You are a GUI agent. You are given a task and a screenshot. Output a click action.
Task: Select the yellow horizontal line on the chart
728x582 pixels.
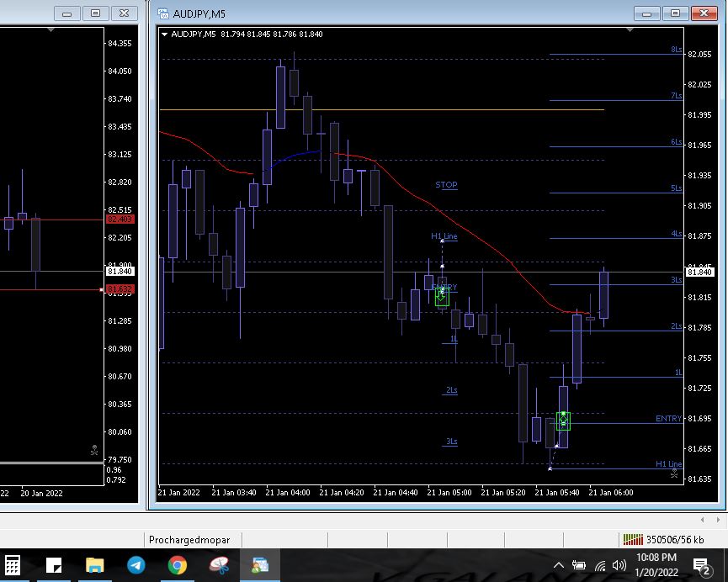click(381, 110)
